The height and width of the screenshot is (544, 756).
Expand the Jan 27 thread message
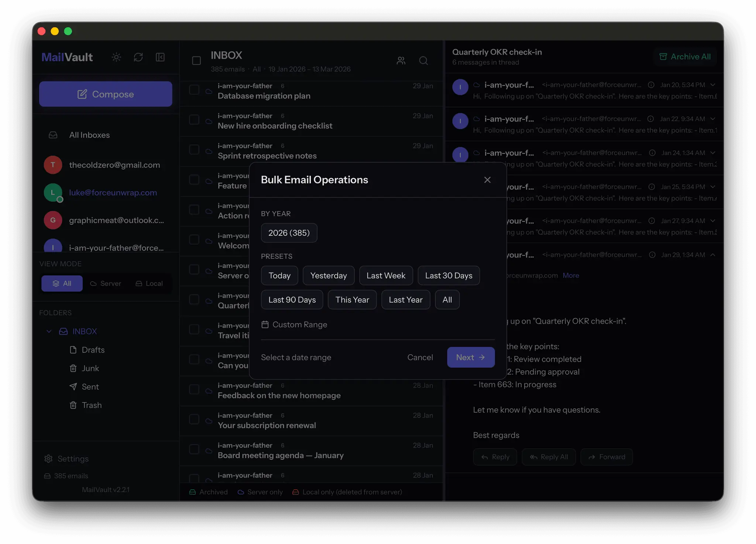[713, 221]
